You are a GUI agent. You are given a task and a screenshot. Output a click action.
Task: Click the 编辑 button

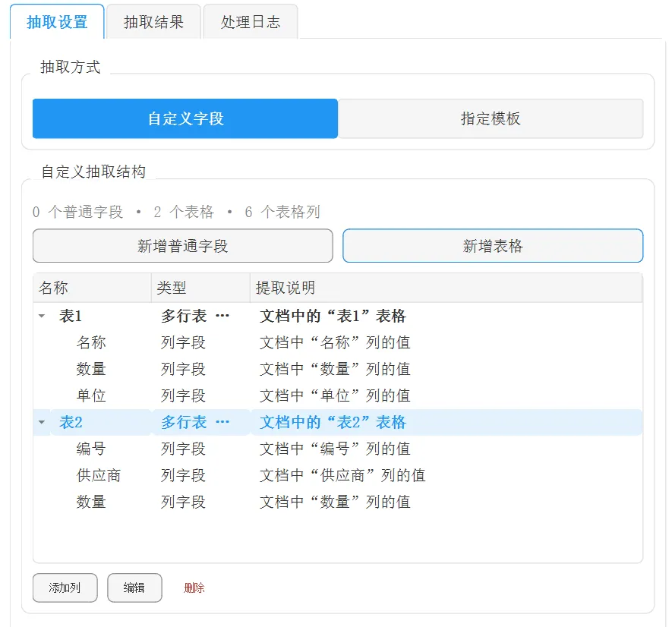click(134, 588)
